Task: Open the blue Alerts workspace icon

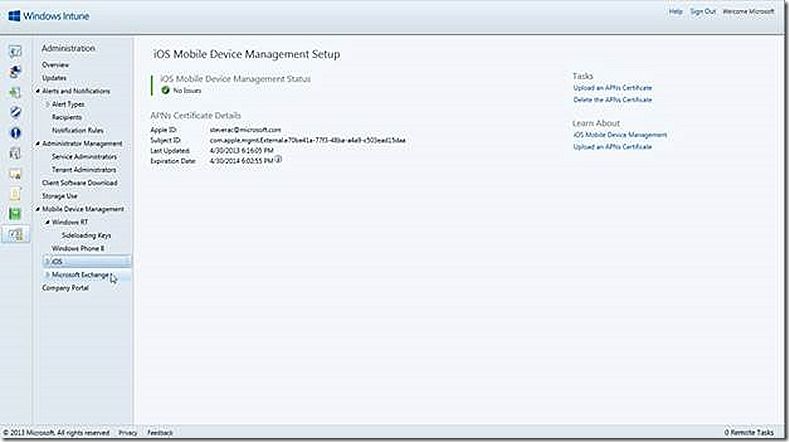Action: [16, 133]
